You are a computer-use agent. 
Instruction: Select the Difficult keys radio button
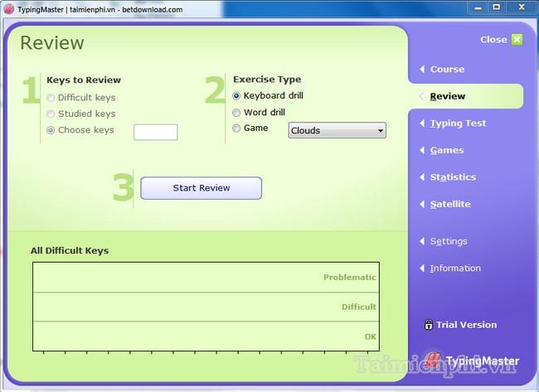tap(51, 98)
